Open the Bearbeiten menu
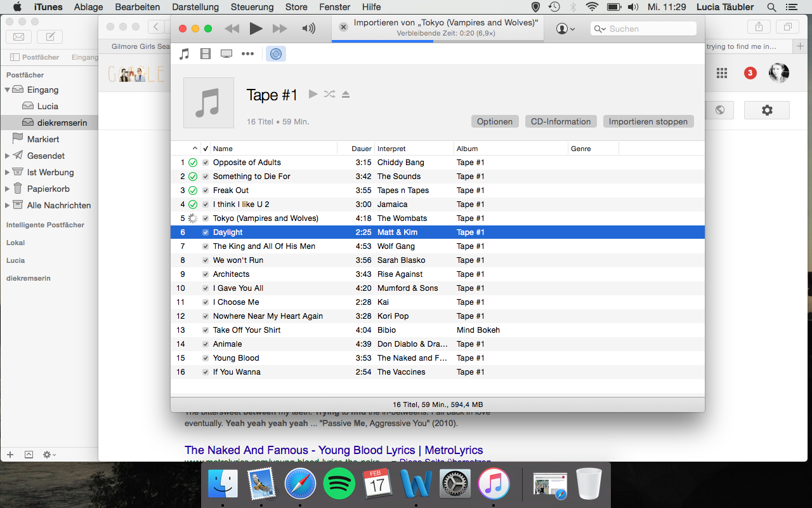This screenshot has width=812, height=508. [137, 7]
